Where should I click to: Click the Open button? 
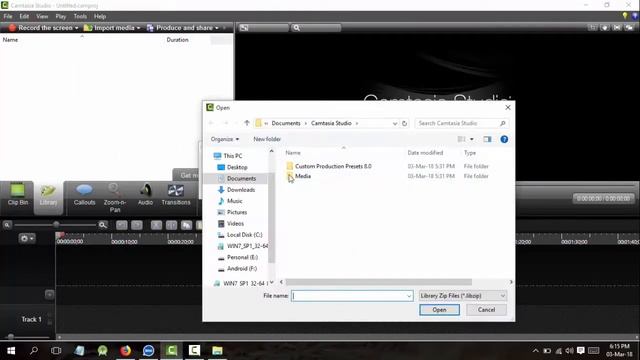tap(439, 310)
